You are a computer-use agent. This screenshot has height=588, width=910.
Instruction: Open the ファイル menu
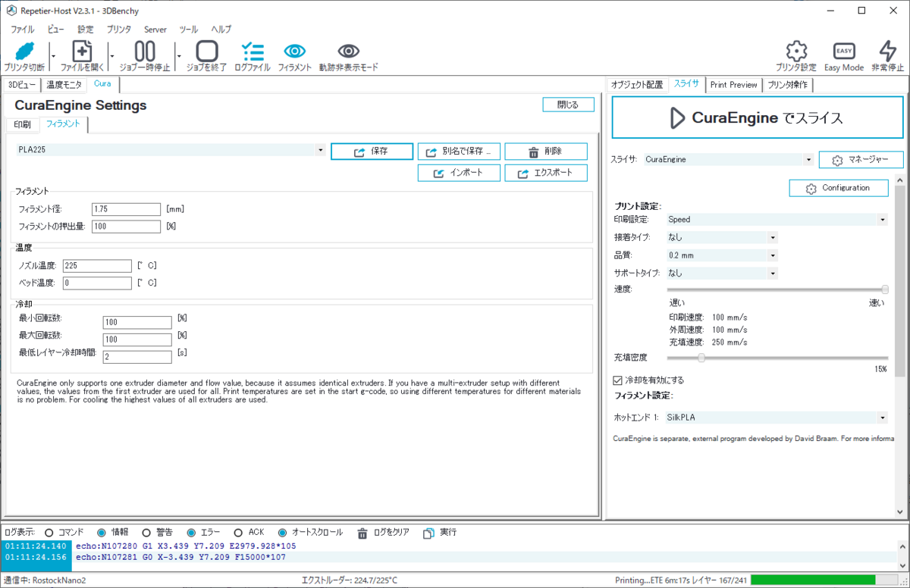[x=22, y=29]
